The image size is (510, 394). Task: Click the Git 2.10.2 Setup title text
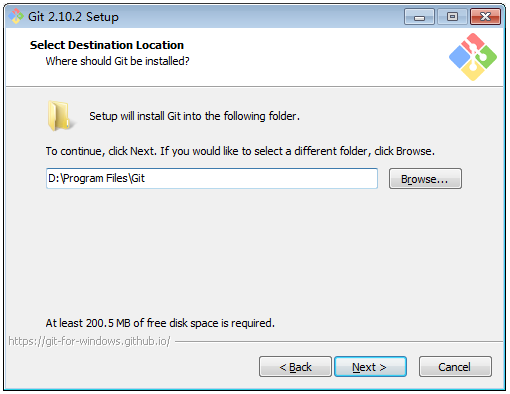(73, 17)
